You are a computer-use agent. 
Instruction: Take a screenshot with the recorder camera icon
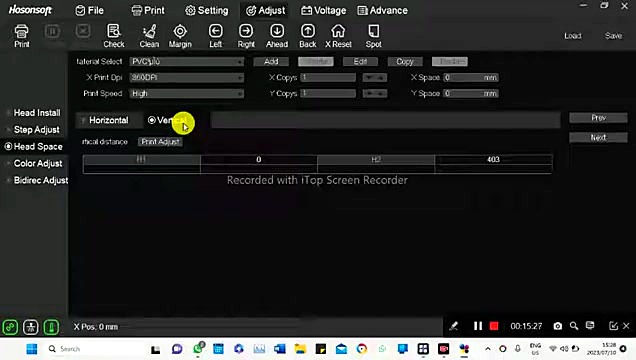pos(558,326)
